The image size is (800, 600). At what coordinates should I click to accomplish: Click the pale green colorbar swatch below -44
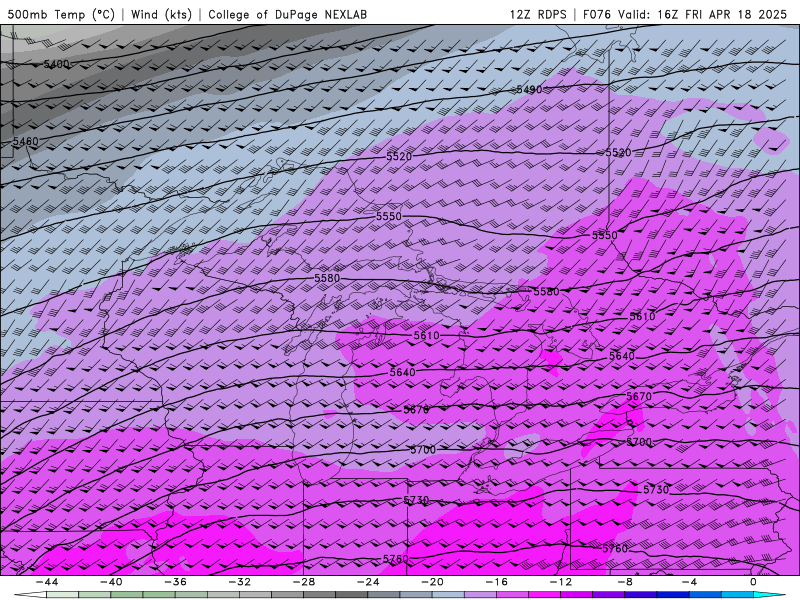pos(62,595)
